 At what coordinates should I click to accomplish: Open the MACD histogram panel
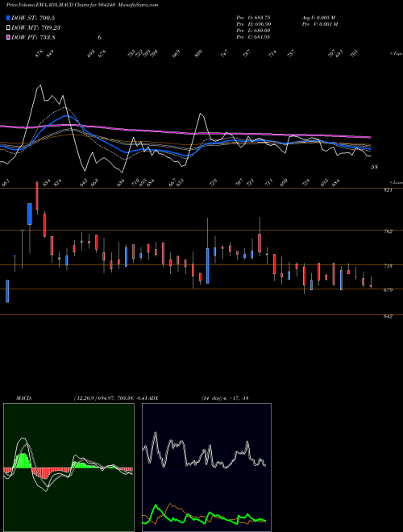point(69,468)
